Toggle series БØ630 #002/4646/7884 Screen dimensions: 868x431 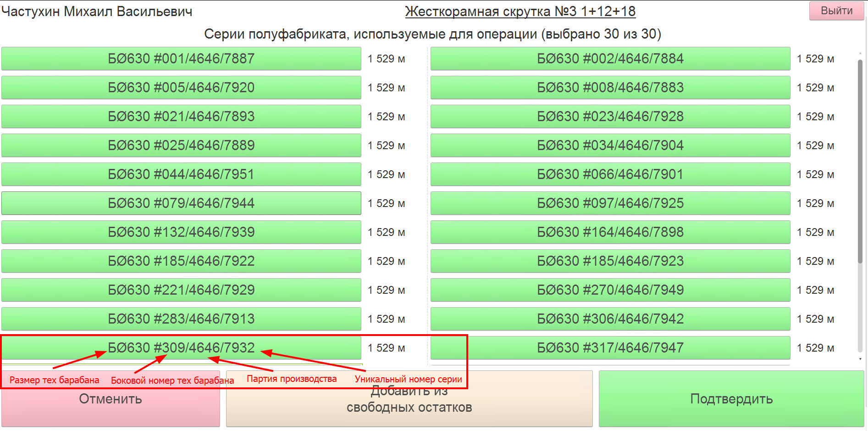(610, 58)
